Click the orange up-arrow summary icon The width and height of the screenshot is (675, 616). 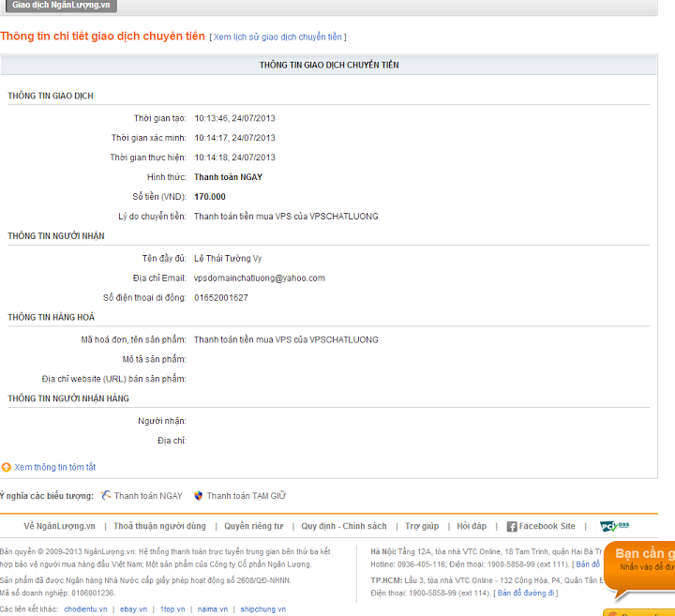coord(6,467)
